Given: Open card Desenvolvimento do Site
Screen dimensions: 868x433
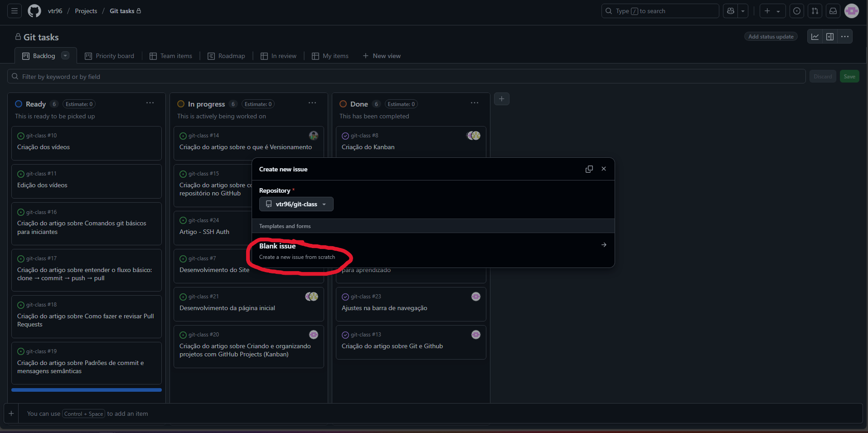Looking at the screenshot, I should click(214, 270).
